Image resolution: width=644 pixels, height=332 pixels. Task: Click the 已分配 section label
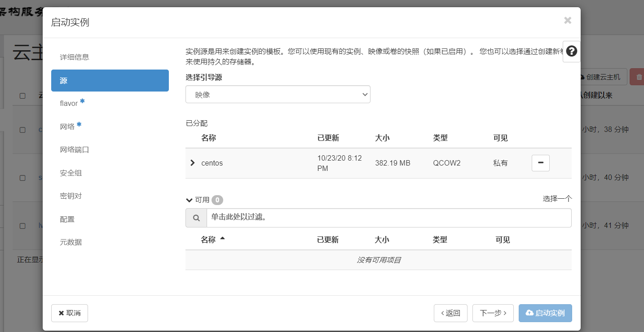click(197, 123)
